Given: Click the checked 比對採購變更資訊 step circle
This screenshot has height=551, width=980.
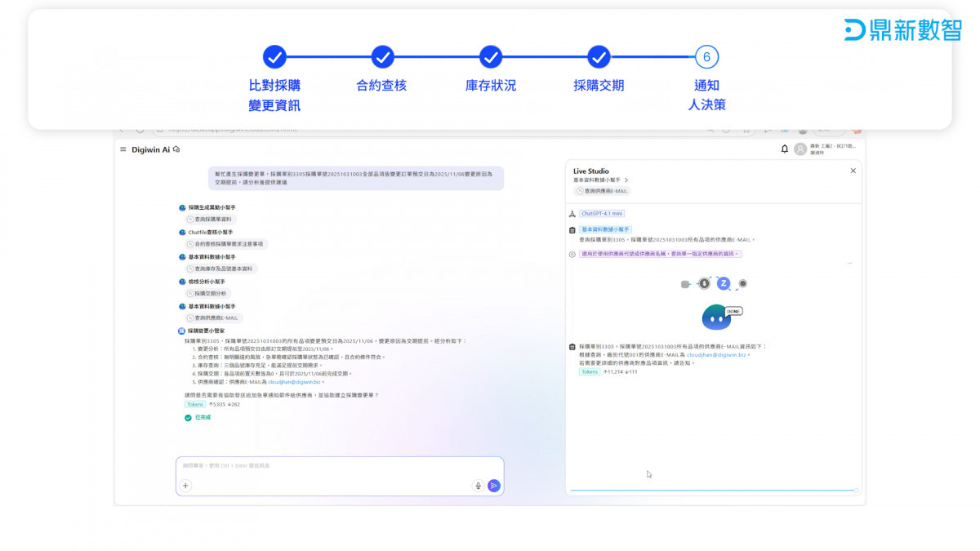Looking at the screenshot, I should (274, 57).
